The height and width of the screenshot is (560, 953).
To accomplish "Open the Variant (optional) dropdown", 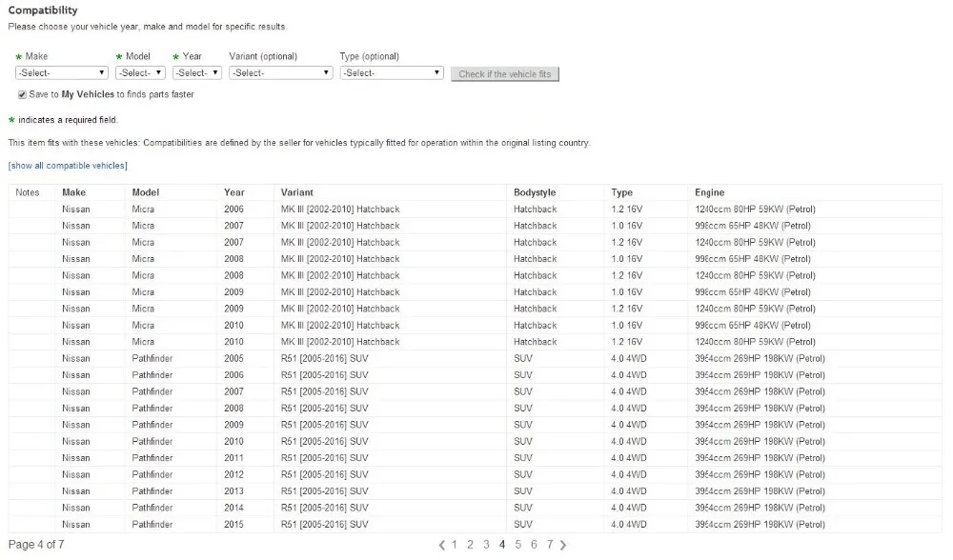I will point(281,73).
